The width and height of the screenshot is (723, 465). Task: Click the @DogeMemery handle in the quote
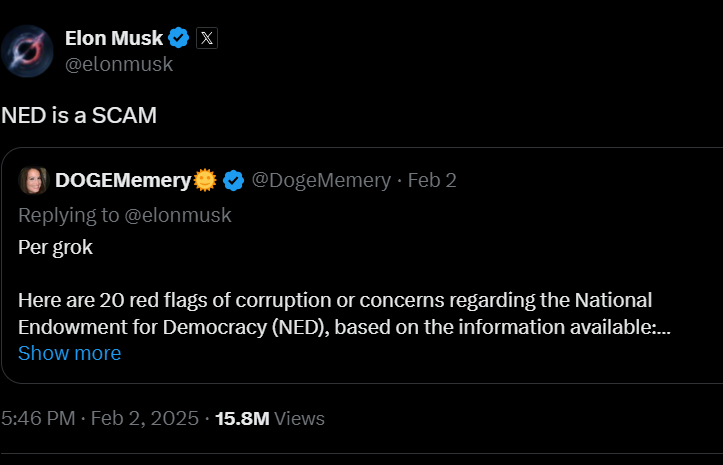pyautogui.click(x=320, y=181)
